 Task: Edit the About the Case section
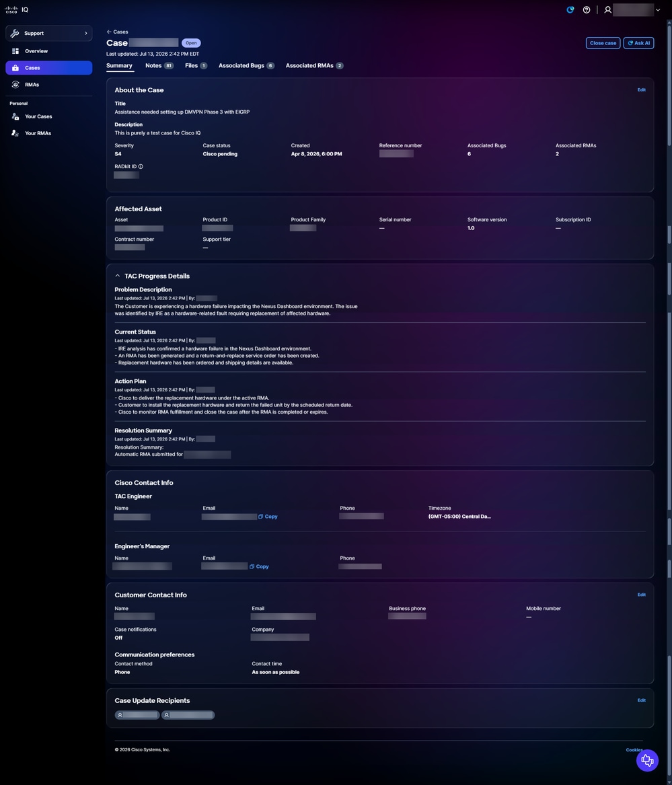point(642,89)
